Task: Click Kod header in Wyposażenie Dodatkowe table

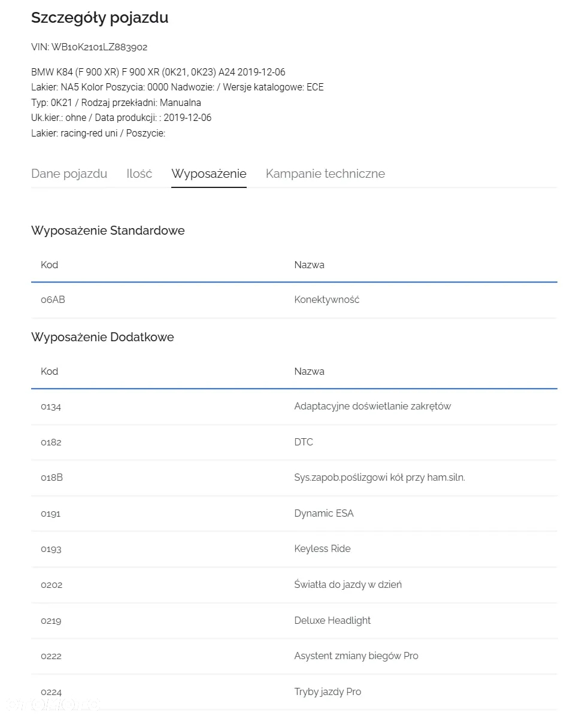Action: pos(49,371)
